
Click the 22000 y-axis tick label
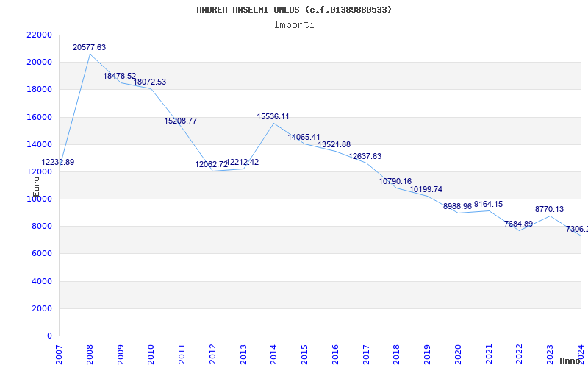[40, 35]
